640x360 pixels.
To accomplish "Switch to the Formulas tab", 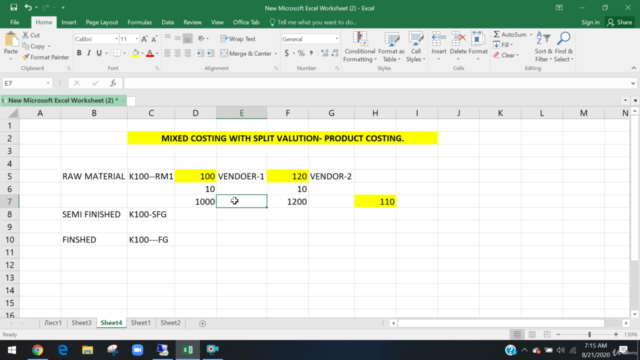I will [x=140, y=22].
